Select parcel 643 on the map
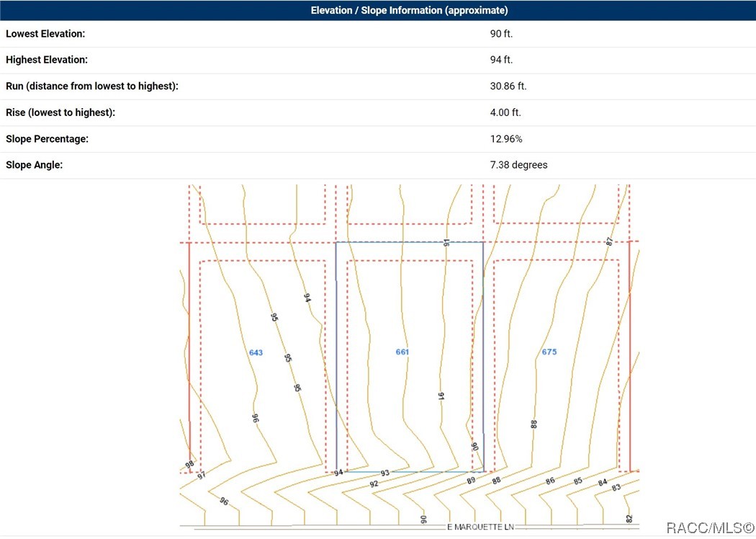Screen dimensions: 756x539 [256, 352]
